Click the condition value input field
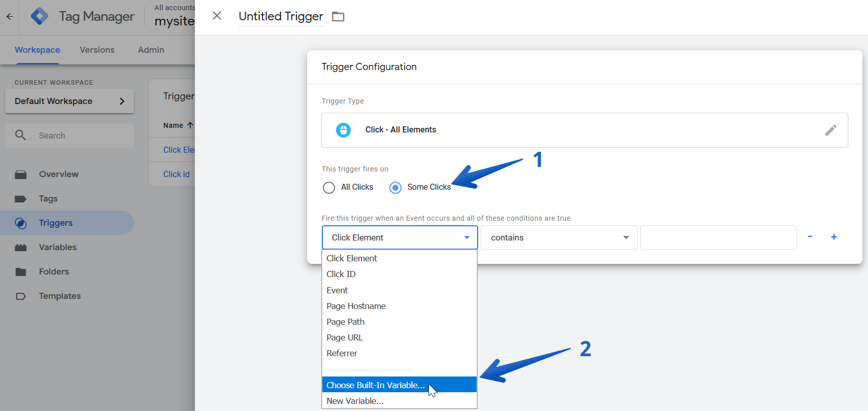The height and width of the screenshot is (411, 868). coord(718,237)
